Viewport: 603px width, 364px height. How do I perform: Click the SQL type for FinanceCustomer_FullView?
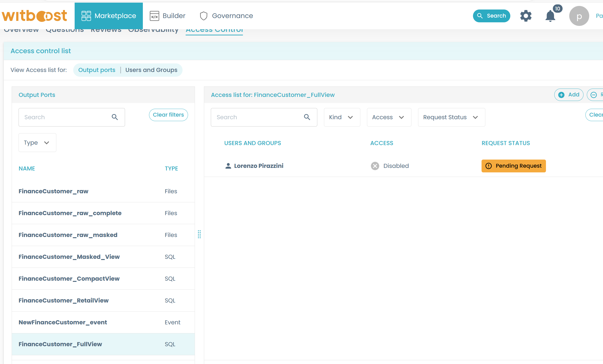point(170,344)
